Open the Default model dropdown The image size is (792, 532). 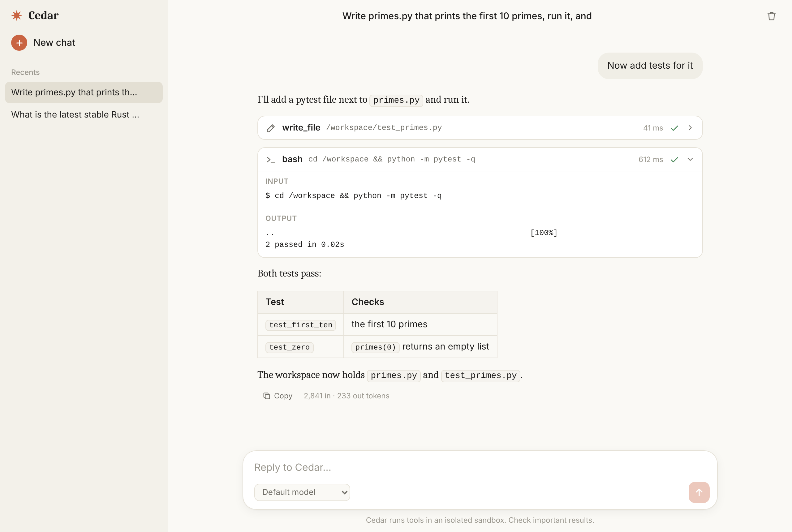(x=302, y=492)
